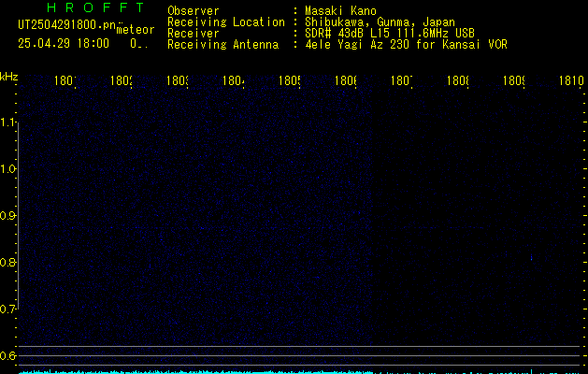Image resolution: width=588 pixels, height=374 pixels.
Task: Click the 1802 time axis label
Action: 122,80
